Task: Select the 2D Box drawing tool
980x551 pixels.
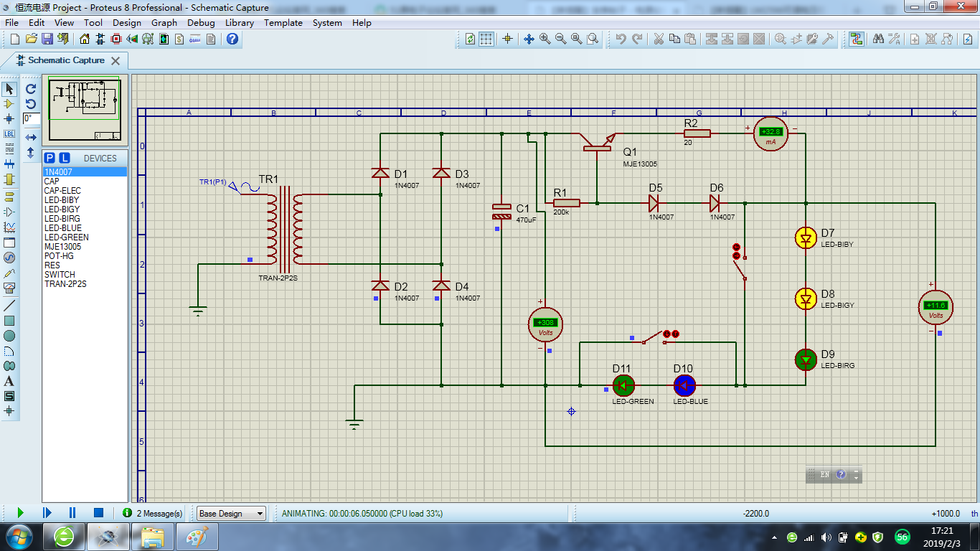Action: tap(9, 320)
